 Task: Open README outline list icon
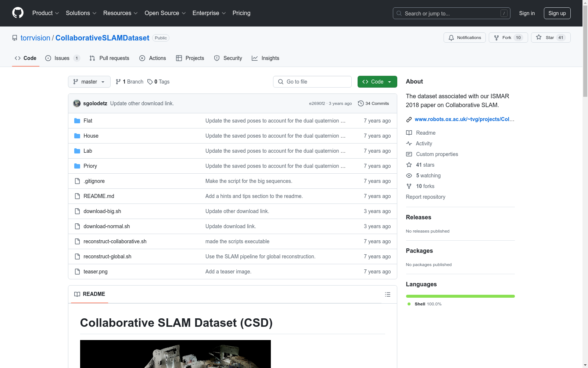[387, 294]
